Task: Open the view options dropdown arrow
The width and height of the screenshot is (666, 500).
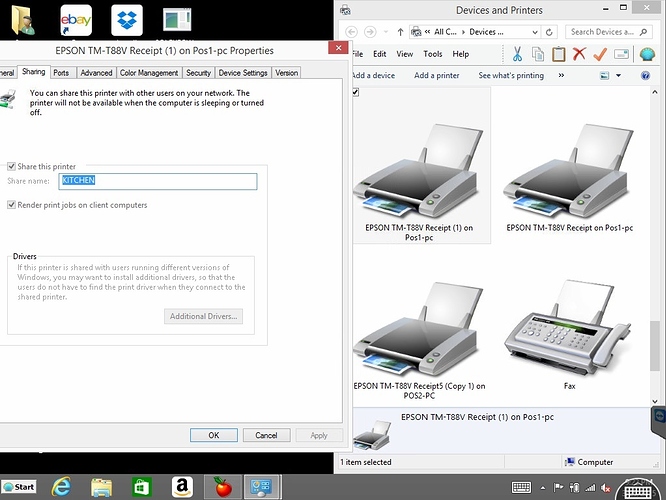Action: tap(618, 76)
